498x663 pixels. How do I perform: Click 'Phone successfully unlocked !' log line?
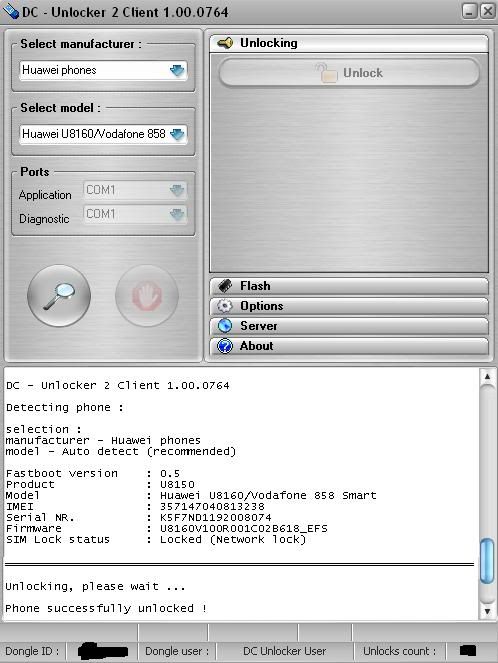(106, 608)
